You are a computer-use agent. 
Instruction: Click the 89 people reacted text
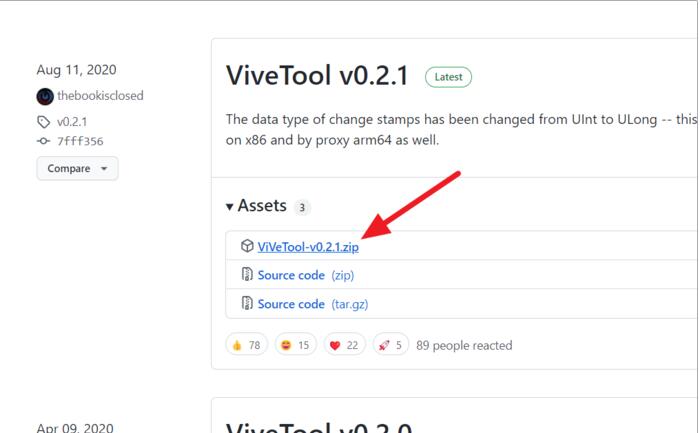(x=464, y=345)
